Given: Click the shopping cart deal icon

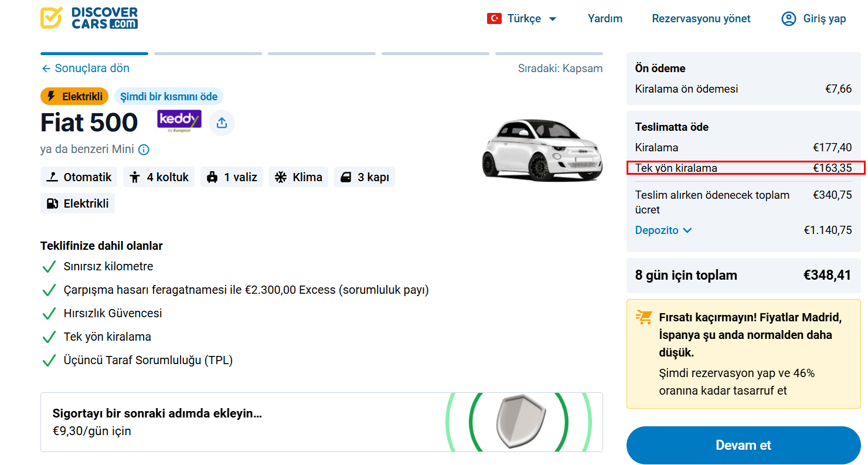Looking at the screenshot, I should point(644,317).
